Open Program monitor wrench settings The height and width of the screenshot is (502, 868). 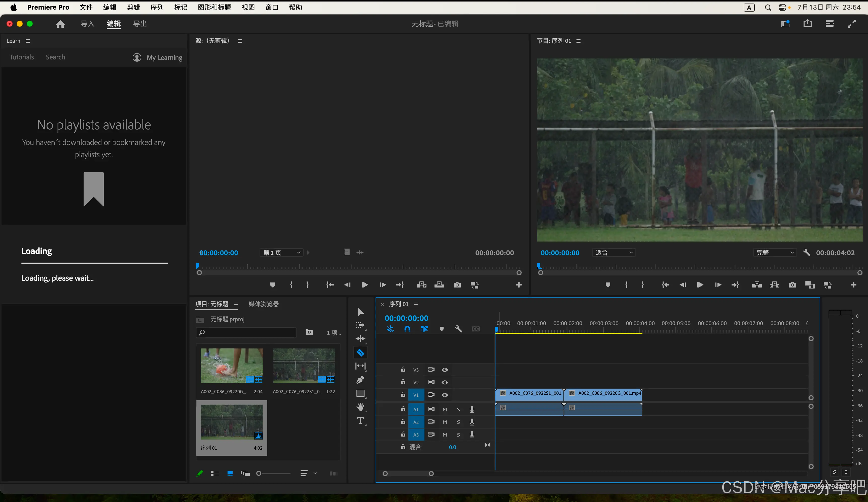pos(806,253)
